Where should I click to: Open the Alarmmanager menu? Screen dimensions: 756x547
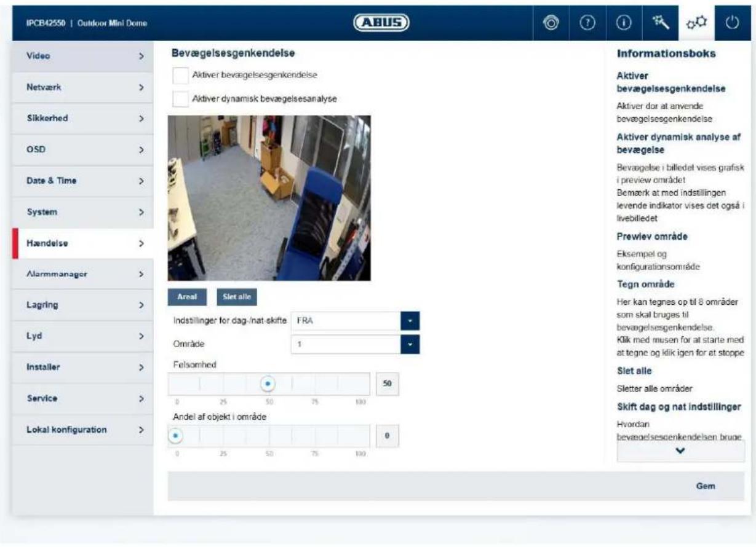(x=82, y=274)
